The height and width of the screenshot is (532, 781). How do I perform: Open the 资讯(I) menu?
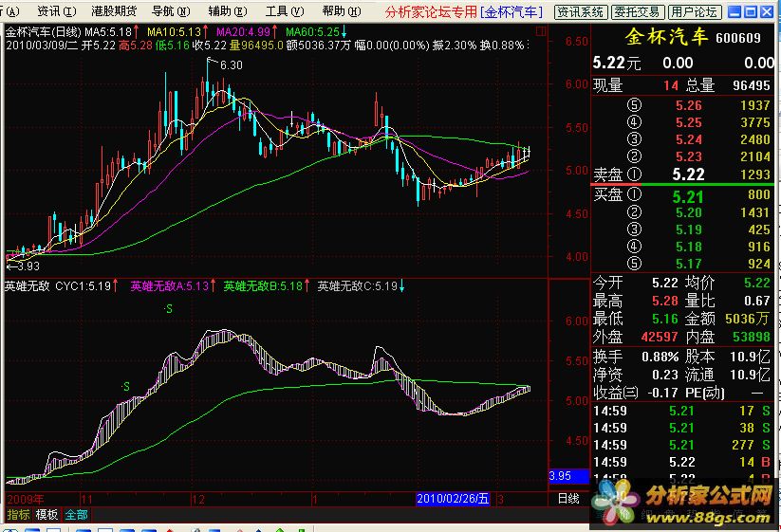coord(57,11)
